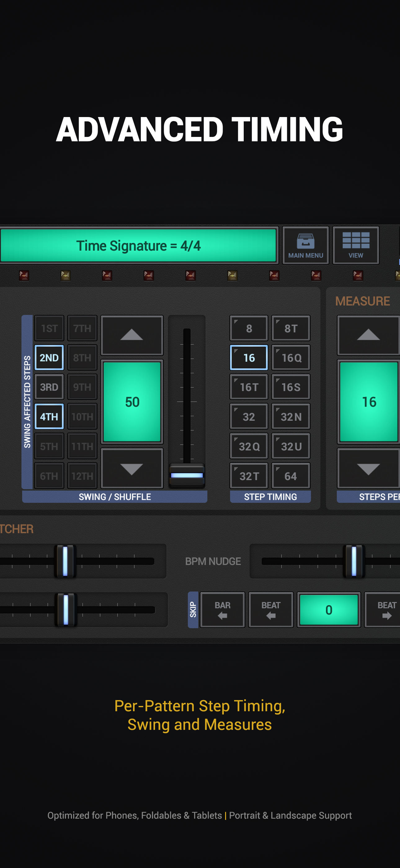Click the sixth (yellow) step indicator

click(x=232, y=276)
